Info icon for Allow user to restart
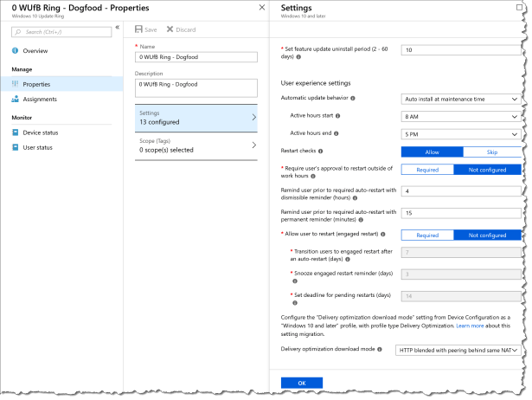 pos(383,234)
